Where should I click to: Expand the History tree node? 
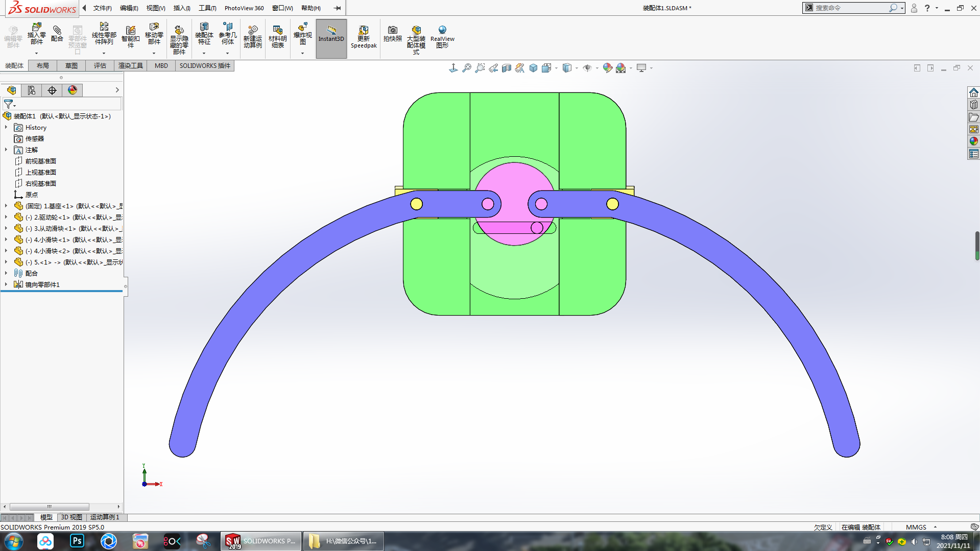coord(6,128)
